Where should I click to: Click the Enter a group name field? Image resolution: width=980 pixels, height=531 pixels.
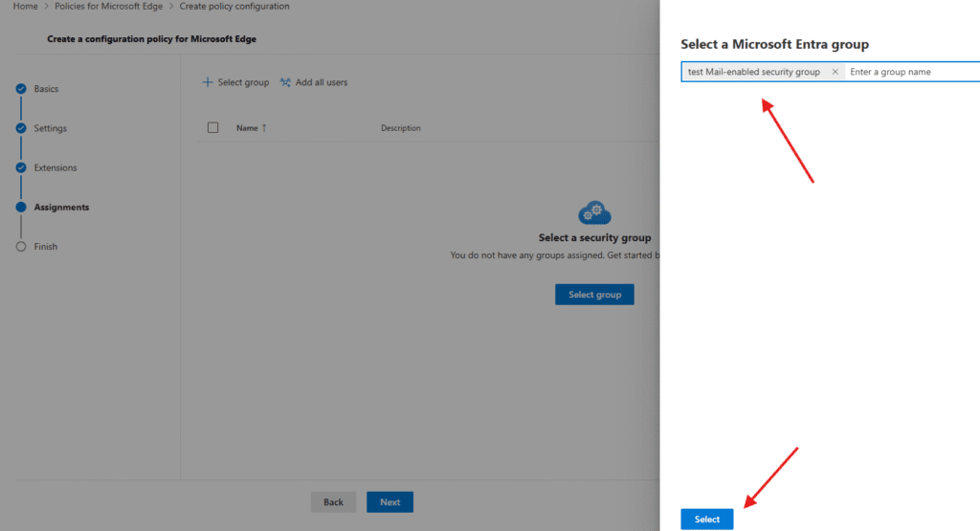click(x=909, y=72)
